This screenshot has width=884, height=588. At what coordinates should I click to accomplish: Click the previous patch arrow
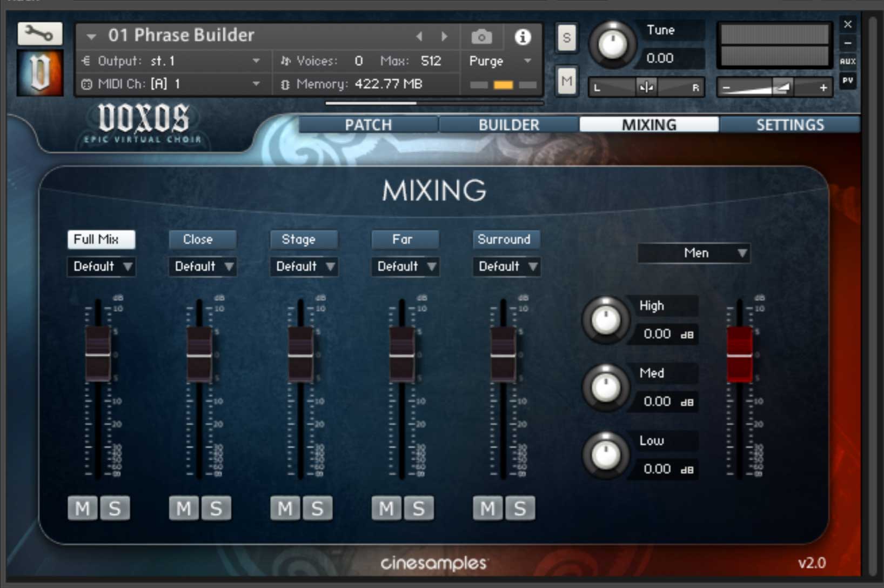click(420, 36)
